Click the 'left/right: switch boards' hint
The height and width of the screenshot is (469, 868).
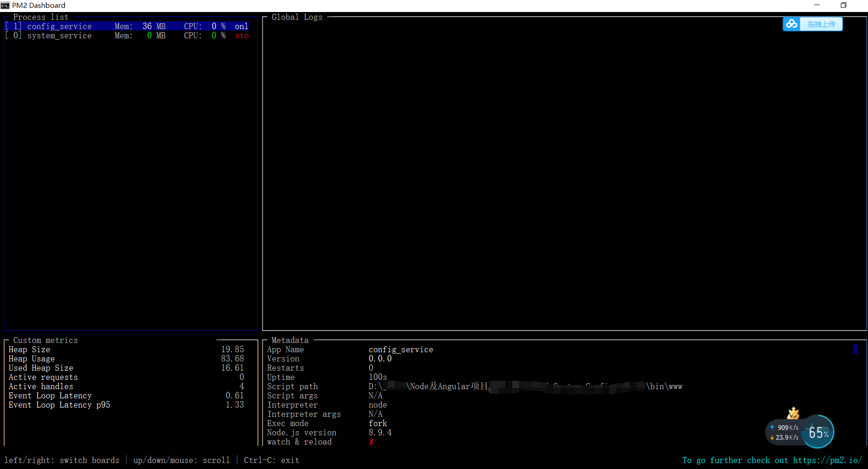click(x=62, y=460)
